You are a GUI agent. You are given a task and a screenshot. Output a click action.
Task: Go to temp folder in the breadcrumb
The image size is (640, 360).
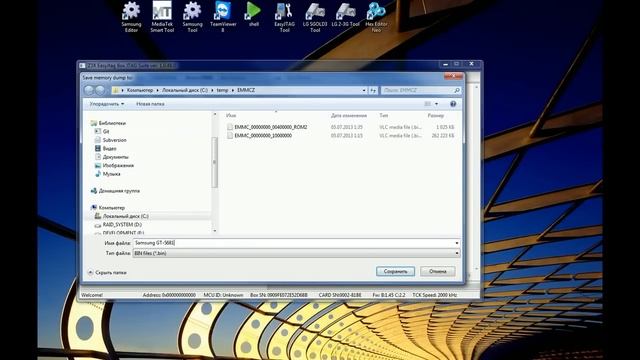coord(222,90)
